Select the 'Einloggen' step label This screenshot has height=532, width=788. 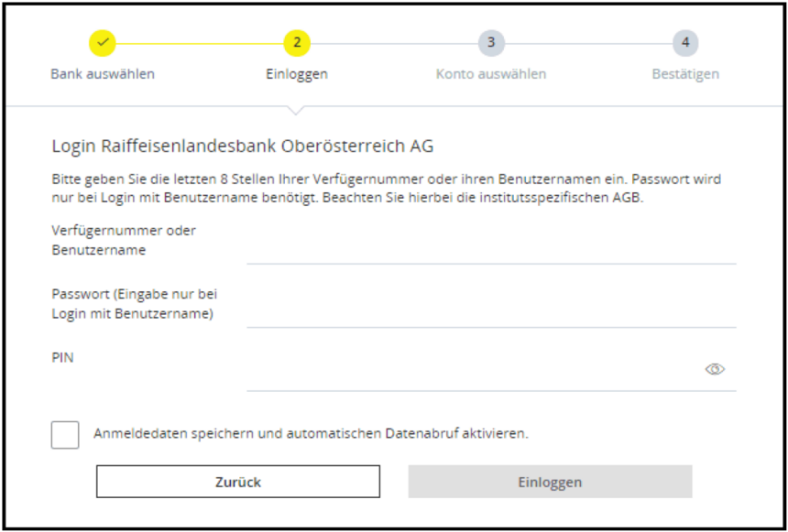[297, 74]
